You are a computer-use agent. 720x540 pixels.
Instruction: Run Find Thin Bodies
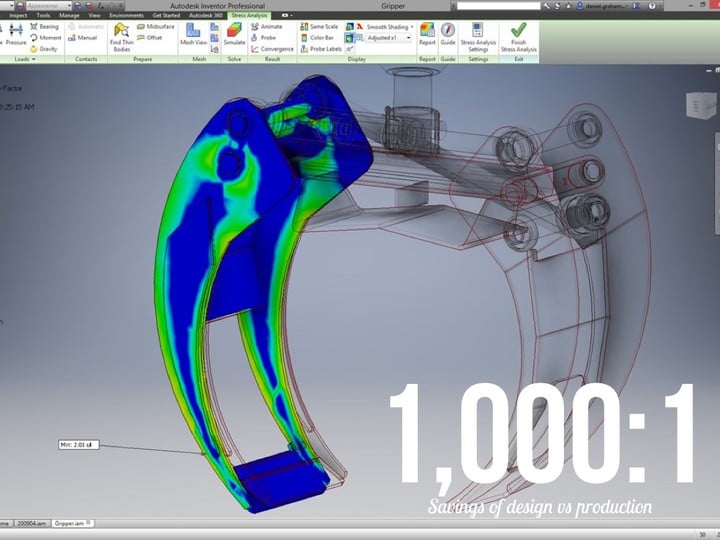(x=122, y=38)
